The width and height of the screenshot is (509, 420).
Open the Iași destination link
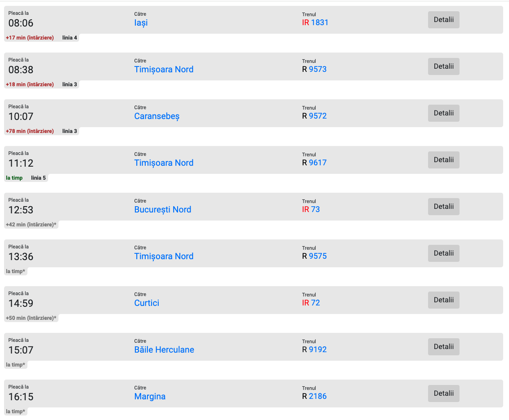click(x=141, y=22)
